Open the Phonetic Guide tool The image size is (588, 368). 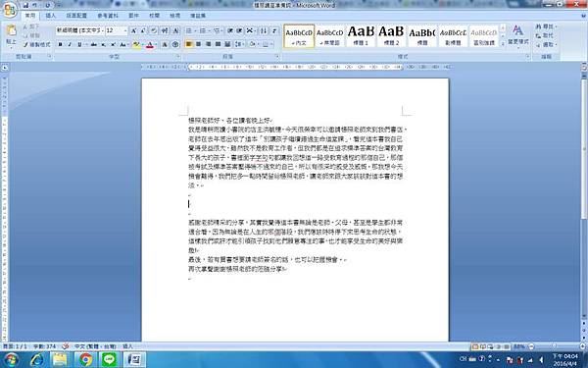165,30
